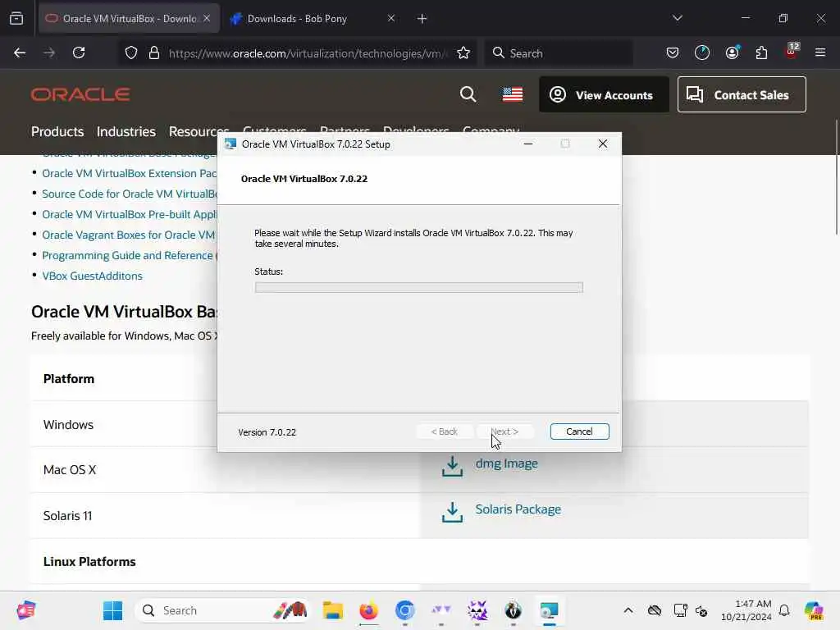Minimize the VirtualBox Setup dialog
Viewport: 840px width, 630px height.
coord(528,144)
